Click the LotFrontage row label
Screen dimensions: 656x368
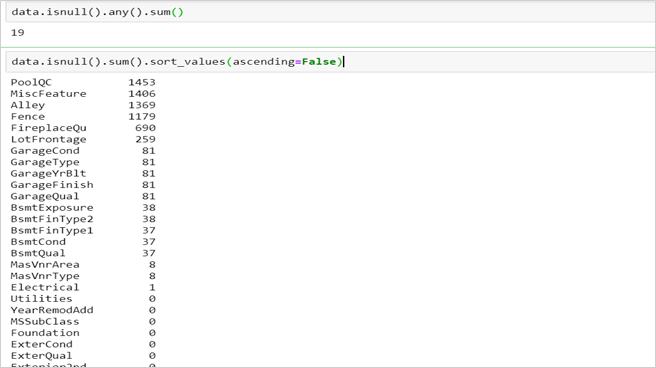49,139
